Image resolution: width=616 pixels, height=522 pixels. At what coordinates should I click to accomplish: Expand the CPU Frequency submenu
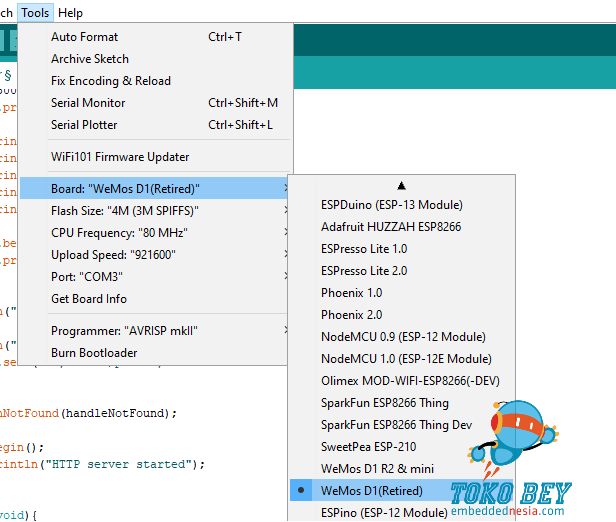pos(156,233)
